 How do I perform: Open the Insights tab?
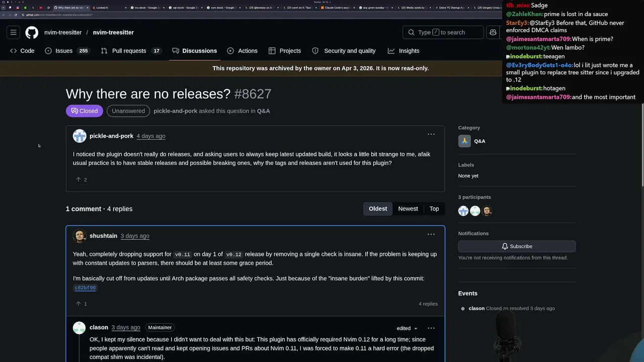click(404, 51)
